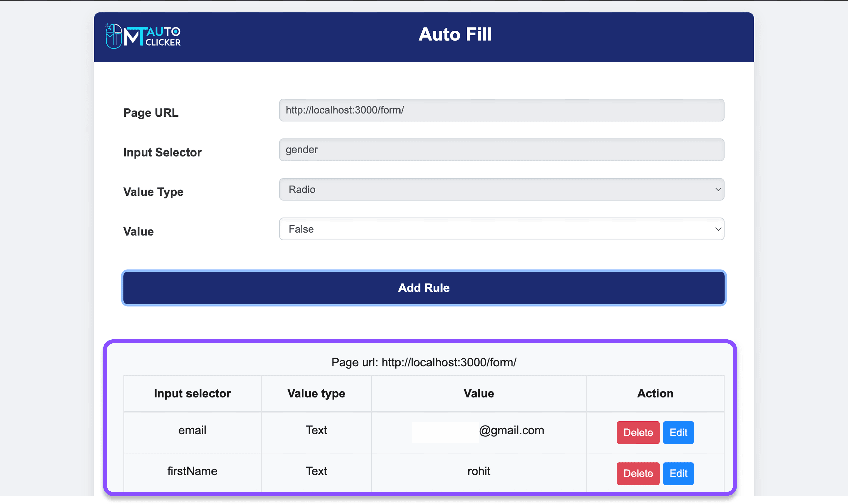Click the Action column header
The height and width of the screenshot is (504, 848).
coord(655,393)
